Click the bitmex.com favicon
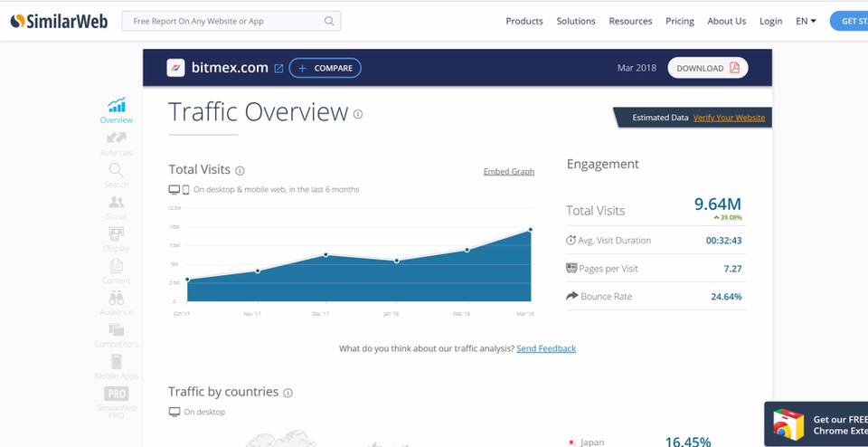The width and height of the screenshot is (868, 447). tap(175, 68)
